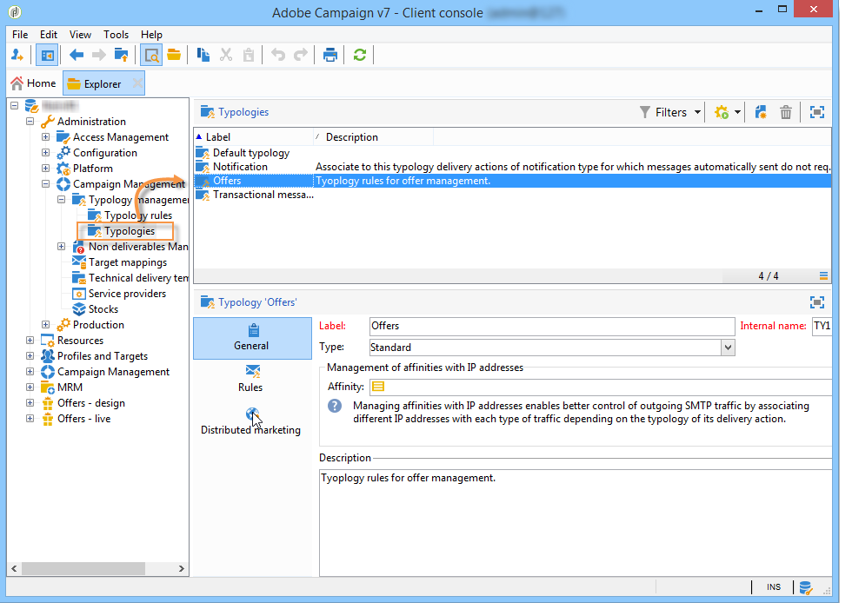The width and height of the screenshot is (852, 616).
Task: Open the yellow folder toolbar icon
Action: 174,55
